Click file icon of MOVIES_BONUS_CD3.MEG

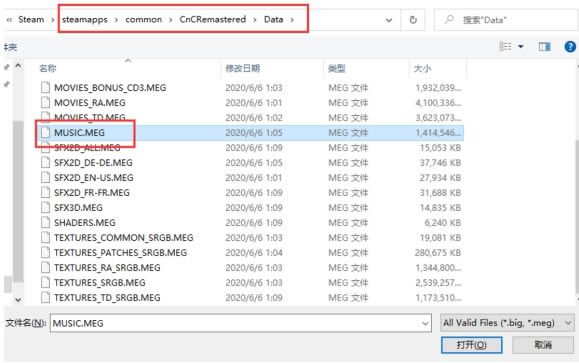tap(45, 88)
